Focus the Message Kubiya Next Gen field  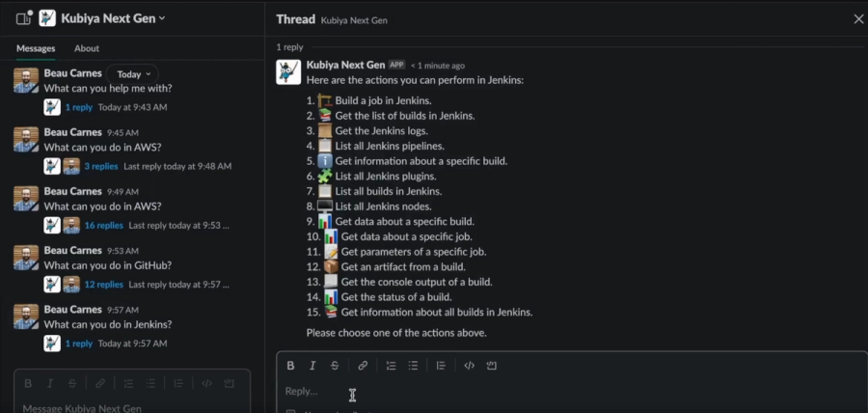[x=132, y=408]
